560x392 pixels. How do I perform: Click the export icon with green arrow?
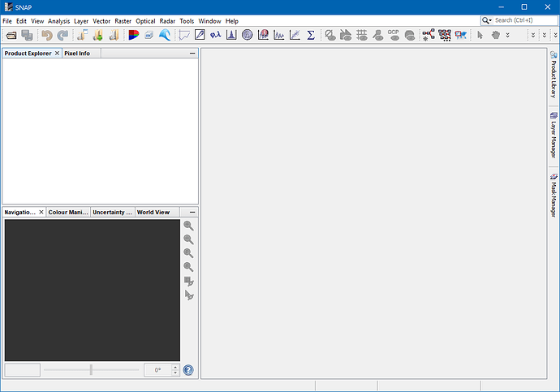point(98,35)
